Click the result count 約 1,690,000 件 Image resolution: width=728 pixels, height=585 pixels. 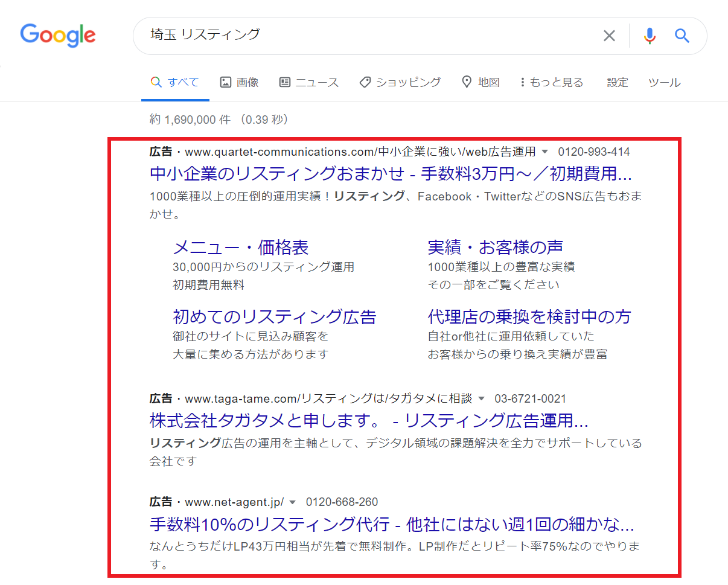pyautogui.click(x=190, y=120)
